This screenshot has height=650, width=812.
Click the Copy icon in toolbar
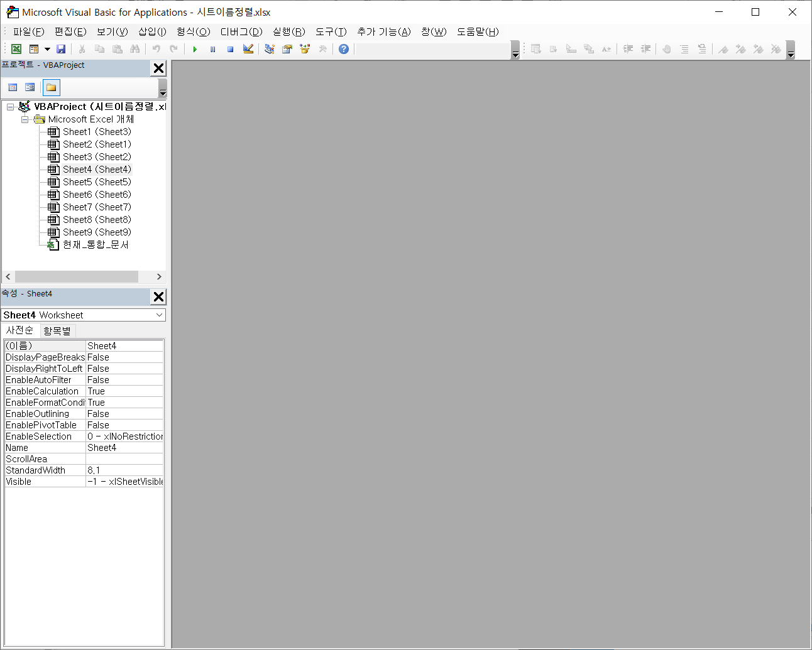(99, 49)
